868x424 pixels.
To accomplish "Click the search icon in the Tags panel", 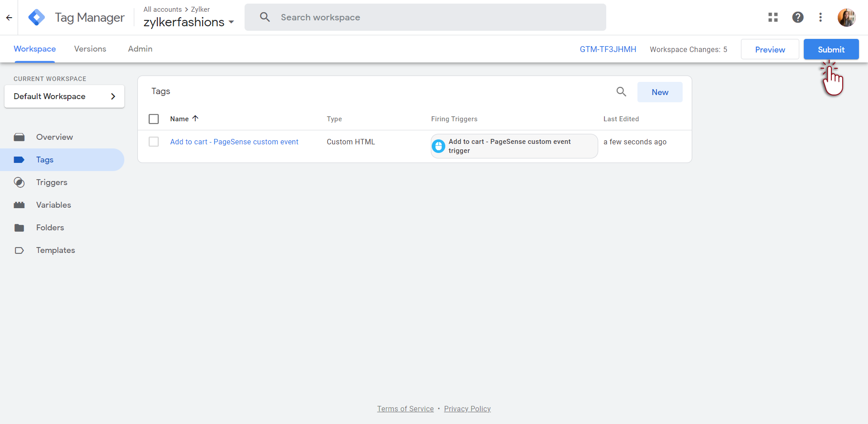I will point(621,92).
